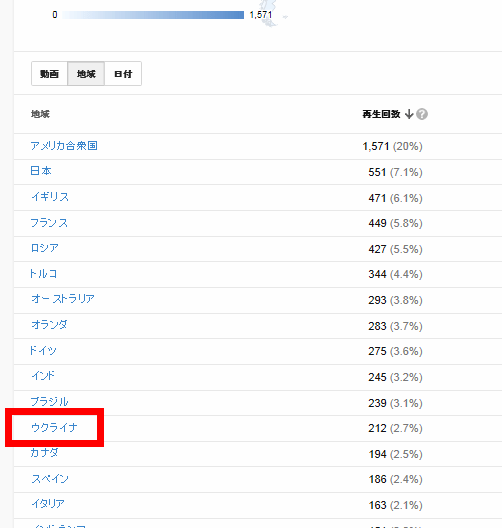
Task: Open the フランス region details
Action: coord(49,223)
